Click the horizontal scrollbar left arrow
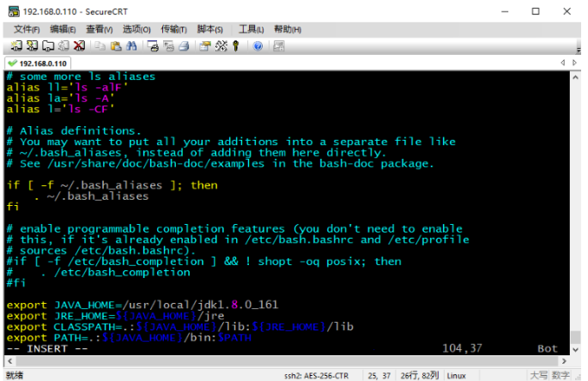This screenshot has width=588, height=381. pos(10,361)
